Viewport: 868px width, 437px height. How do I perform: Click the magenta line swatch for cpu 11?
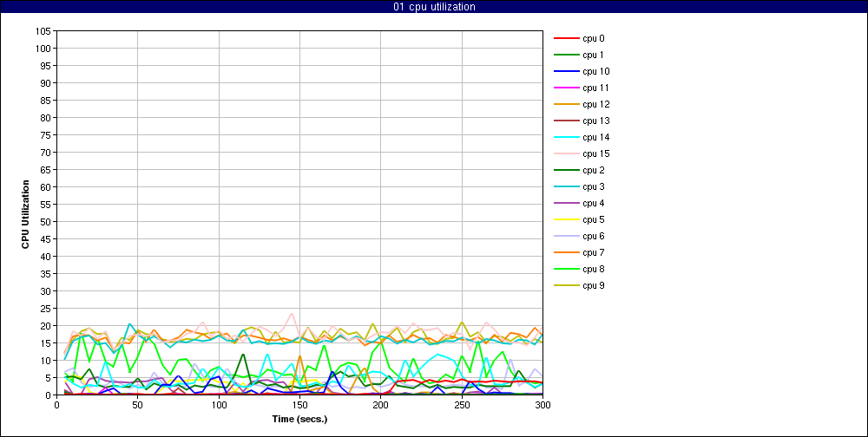[566, 88]
